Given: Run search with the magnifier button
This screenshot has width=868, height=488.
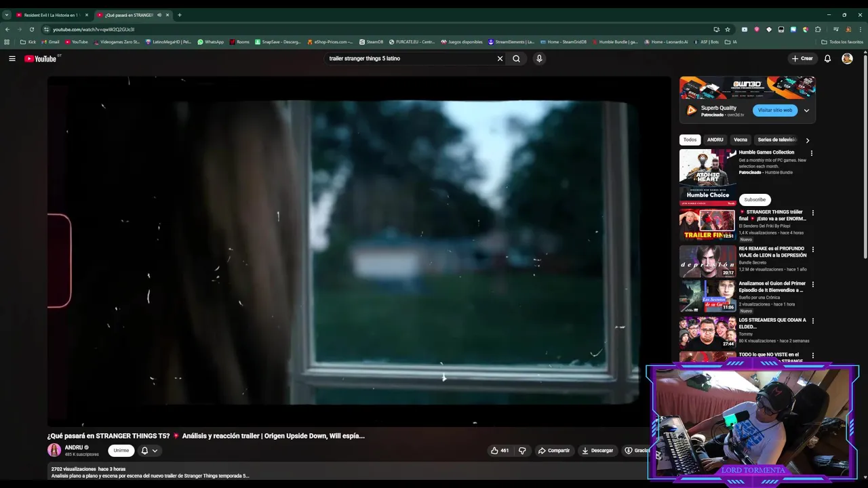Looking at the screenshot, I should coord(516,58).
